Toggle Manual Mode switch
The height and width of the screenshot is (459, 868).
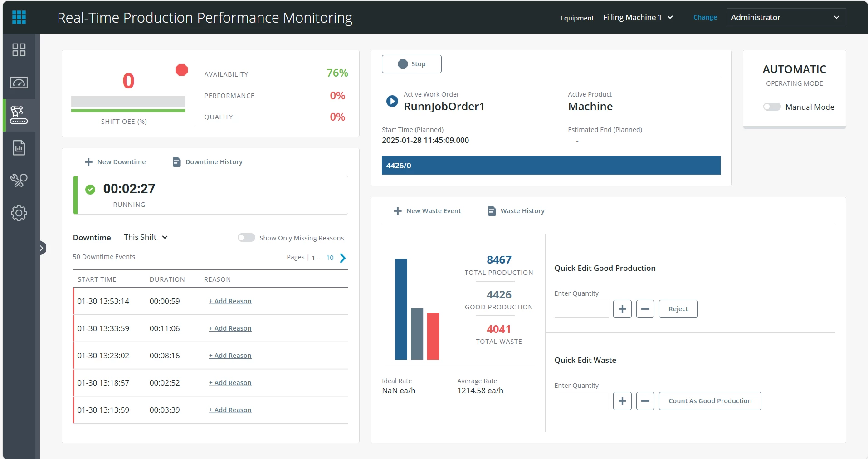tap(772, 107)
